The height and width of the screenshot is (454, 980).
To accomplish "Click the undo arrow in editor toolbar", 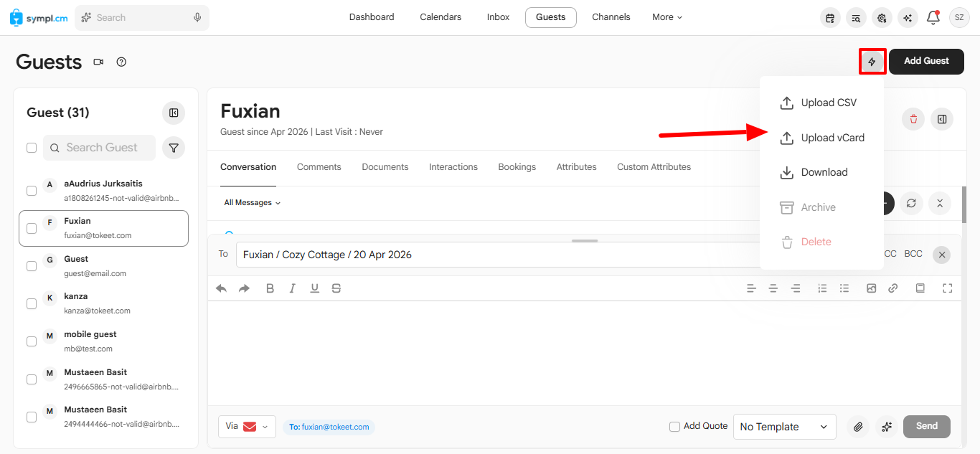I will pyautogui.click(x=222, y=288).
